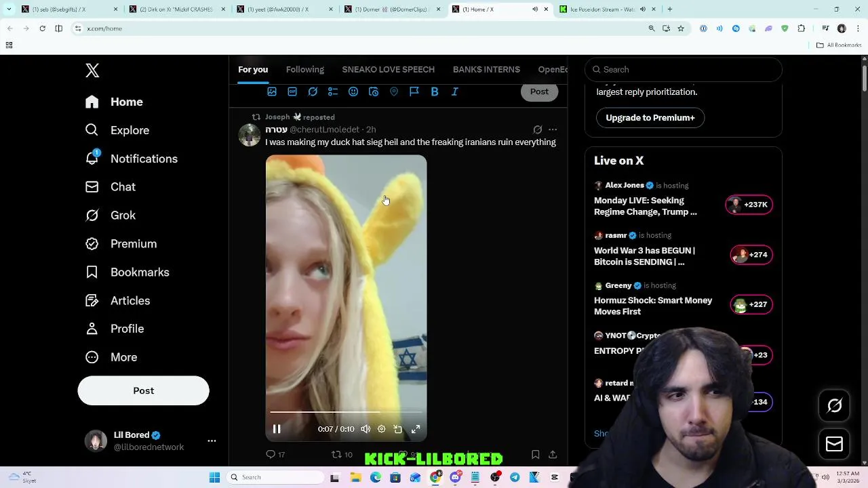Click Upgrade to Premium+ button
Image resolution: width=868 pixels, height=488 pixels.
point(650,118)
